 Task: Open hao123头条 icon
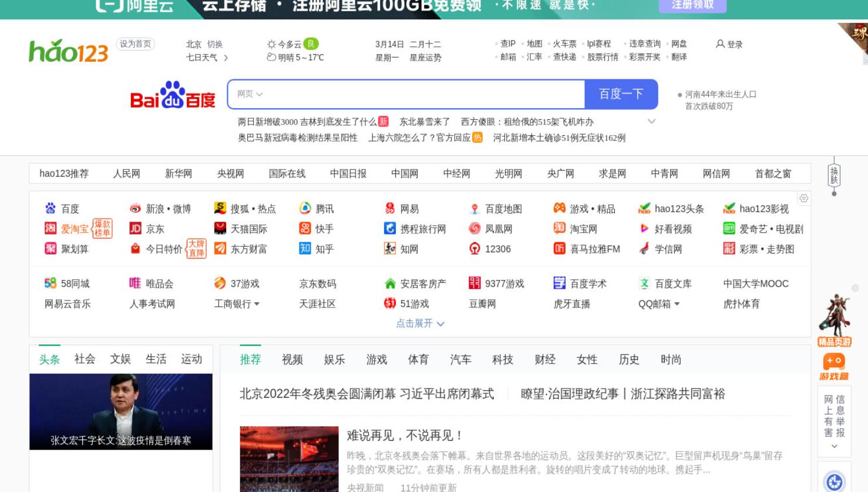(644, 209)
